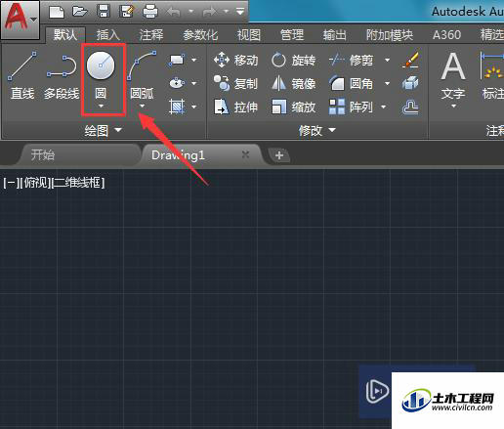
Task: Click the Open file folder icon
Action: (80, 12)
